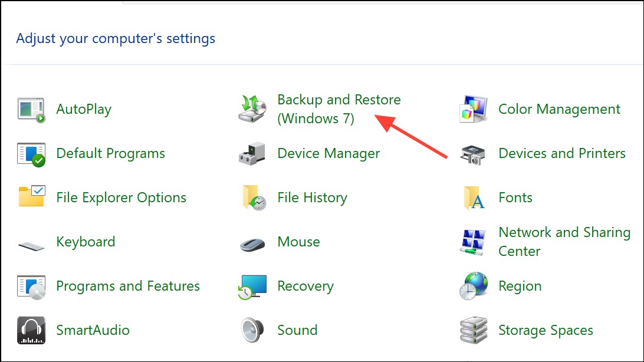The height and width of the screenshot is (362, 644).
Task: Click the Programs and Features link text
Action: (128, 286)
